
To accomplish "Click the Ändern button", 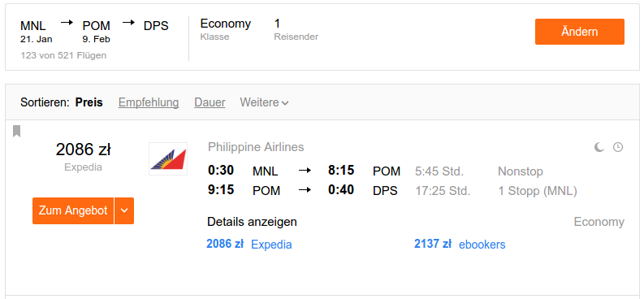I will click(x=580, y=32).
